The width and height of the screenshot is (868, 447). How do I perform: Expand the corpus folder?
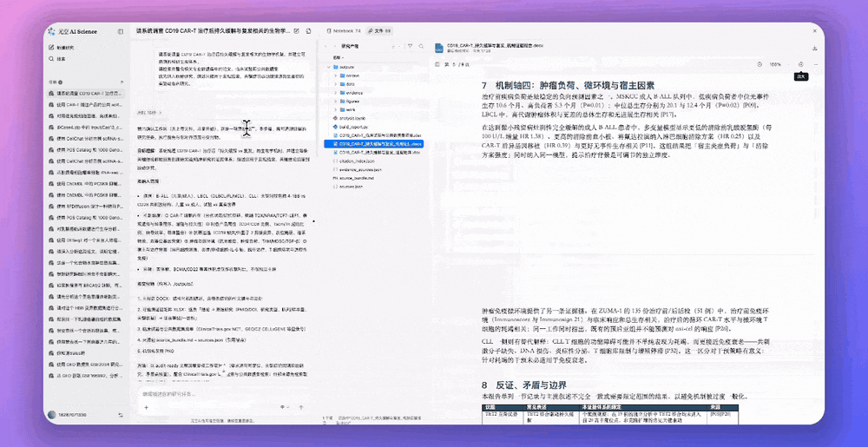click(336, 76)
